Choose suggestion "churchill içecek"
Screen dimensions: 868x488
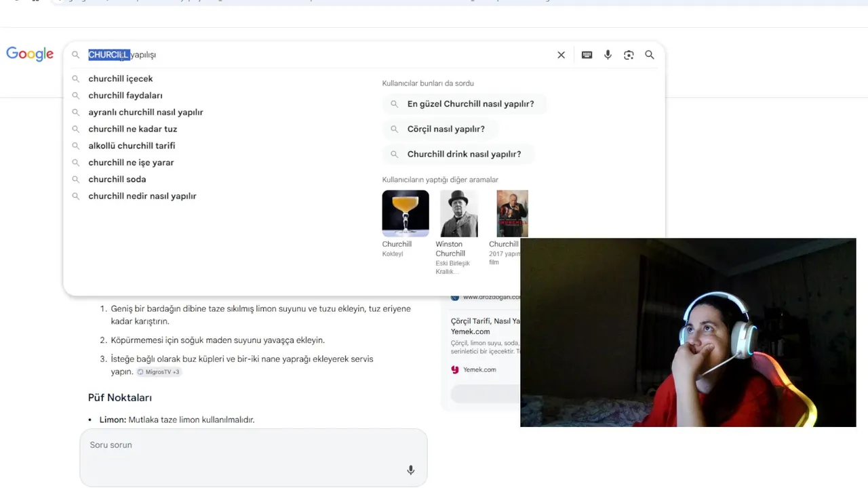[x=121, y=79]
